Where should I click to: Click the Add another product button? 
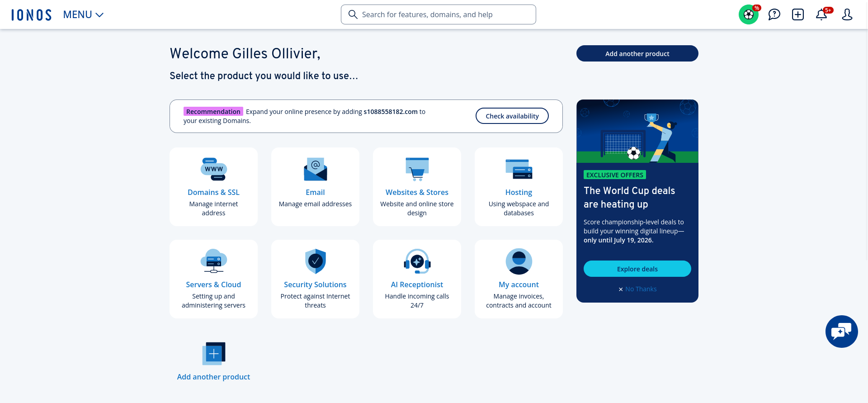[x=637, y=53]
